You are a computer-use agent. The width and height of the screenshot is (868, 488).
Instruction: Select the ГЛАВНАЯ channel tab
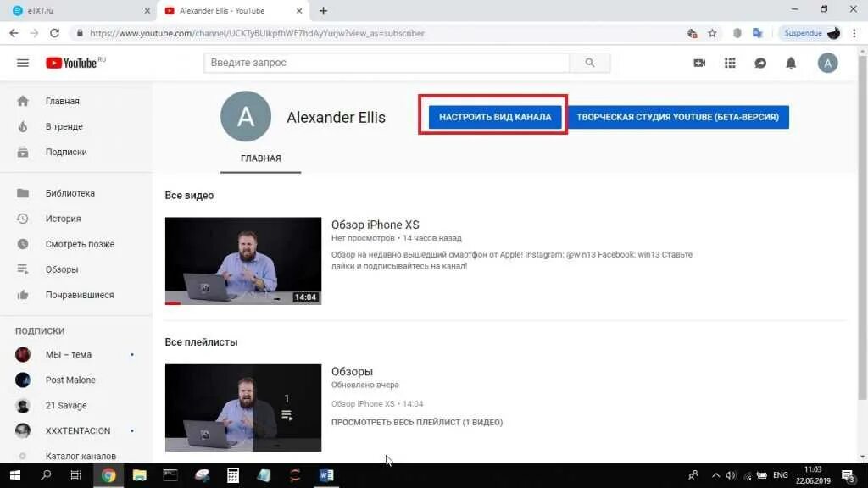coord(261,158)
